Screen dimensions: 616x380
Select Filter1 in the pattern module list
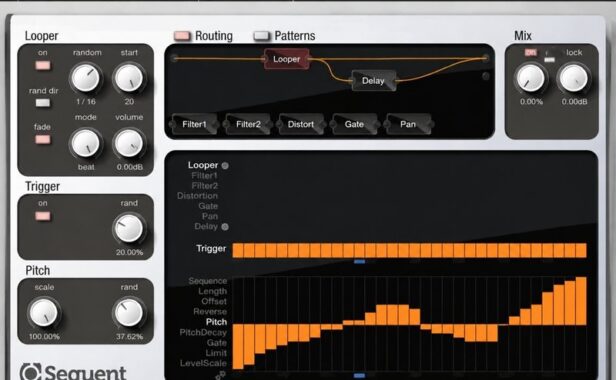pyautogui.click(x=204, y=176)
